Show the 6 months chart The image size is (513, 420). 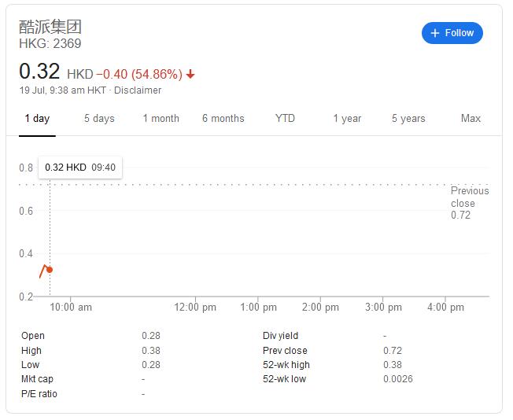tap(223, 119)
